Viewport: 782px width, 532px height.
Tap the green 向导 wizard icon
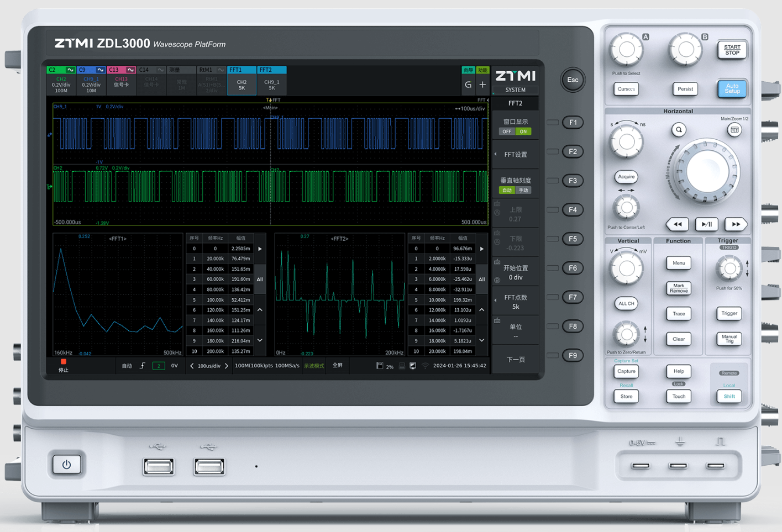(x=468, y=70)
